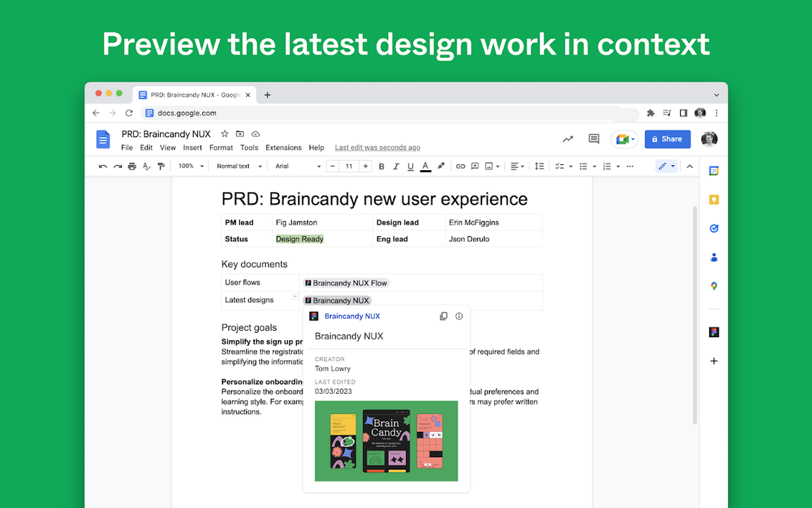Open the Chrome tab search chevron
The width and height of the screenshot is (812, 508).
717,95
